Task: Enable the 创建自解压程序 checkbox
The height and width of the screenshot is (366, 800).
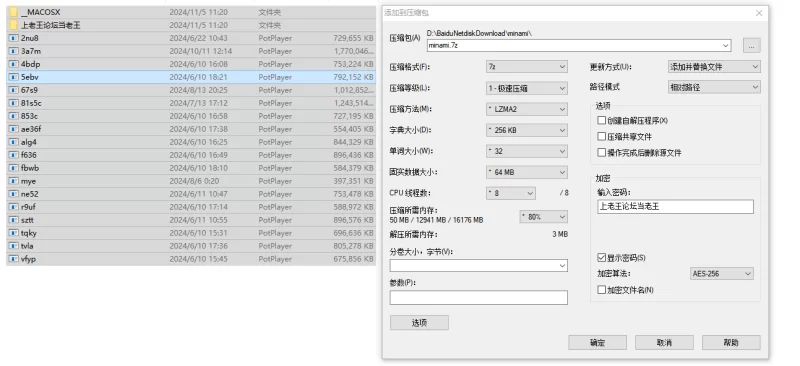Action: tap(602, 120)
